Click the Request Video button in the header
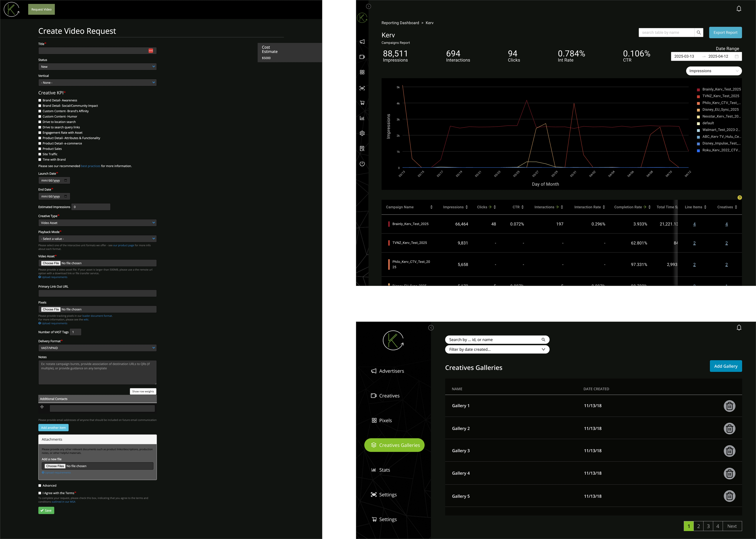The width and height of the screenshot is (756, 539). (41, 9)
